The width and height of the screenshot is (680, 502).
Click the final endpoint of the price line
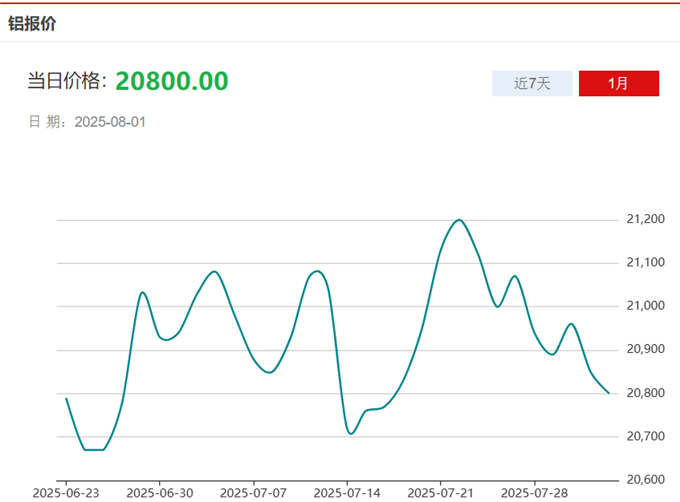[x=609, y=393]
